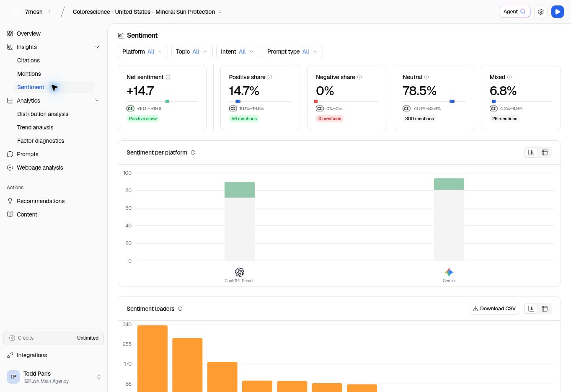The image size is (571, 392).
Task: Collapse the Analytics section chevron
Action: (x=97, y=101)
